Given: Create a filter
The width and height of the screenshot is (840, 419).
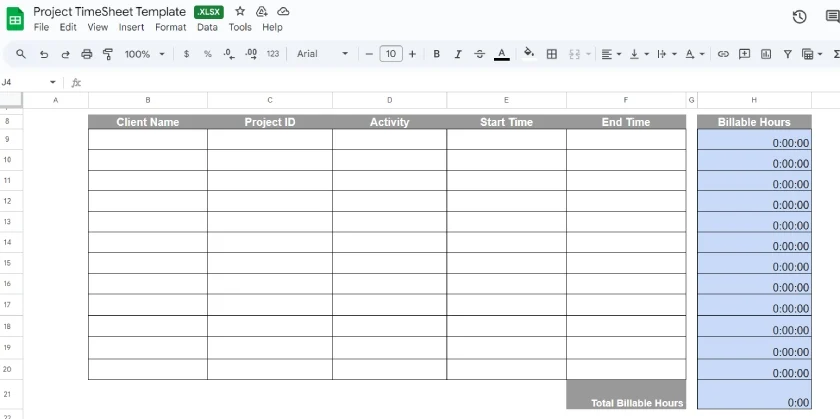Looking at the screenshot, I should click(788, 54).
